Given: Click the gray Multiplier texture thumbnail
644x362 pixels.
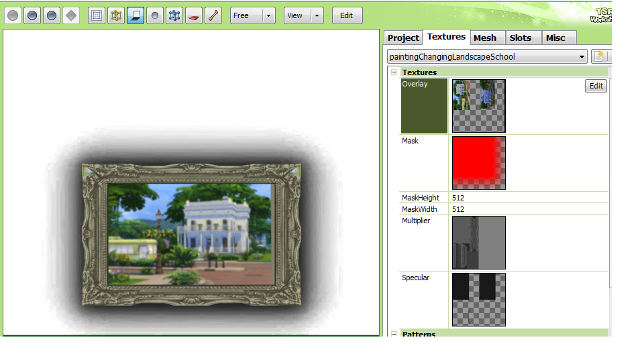Looking at the screenshot, I should tap(479, 243).
